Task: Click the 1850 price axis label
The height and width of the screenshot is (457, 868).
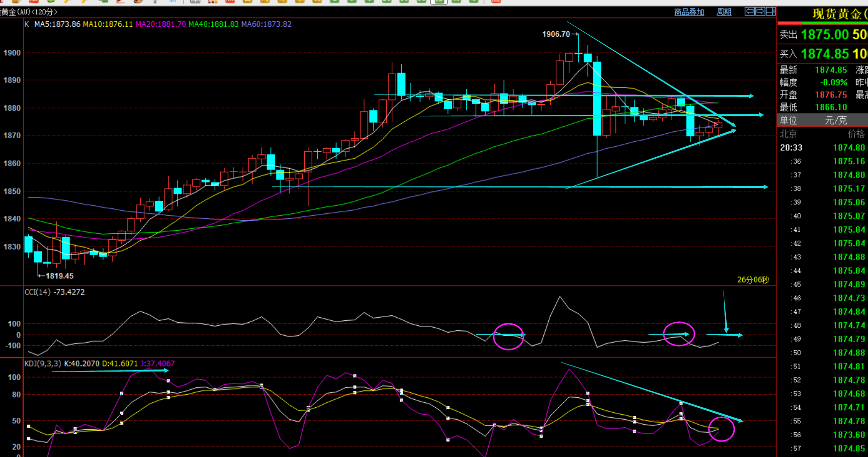Action: click(x=12, y=191)
